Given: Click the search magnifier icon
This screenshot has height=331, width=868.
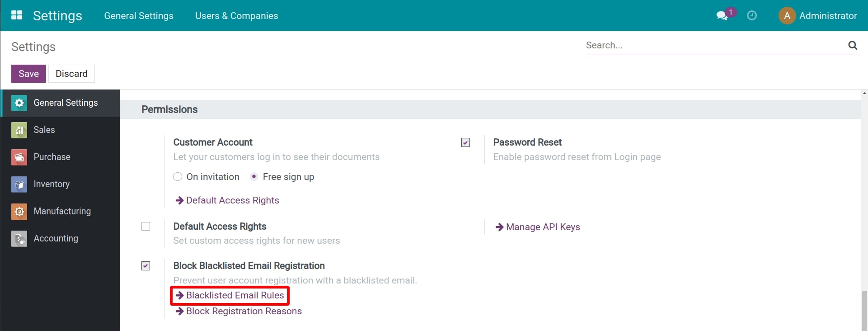Looking at the screenshot, I should [x=853, y=45].
